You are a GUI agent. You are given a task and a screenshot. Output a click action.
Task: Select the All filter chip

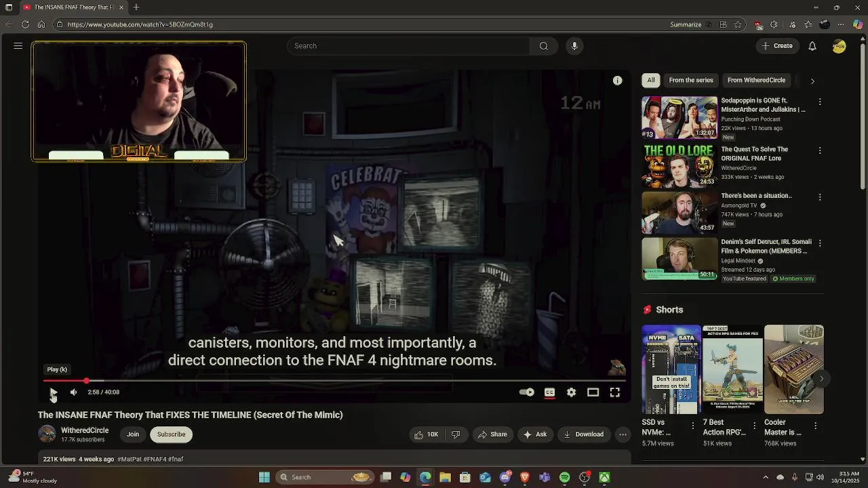click(x=651, y=80)
